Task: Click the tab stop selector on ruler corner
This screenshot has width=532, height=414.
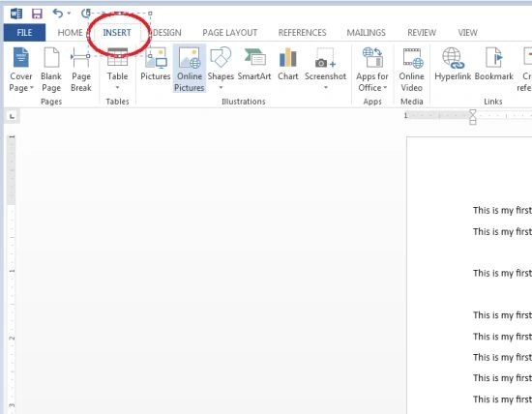Action: click(12, 116)
